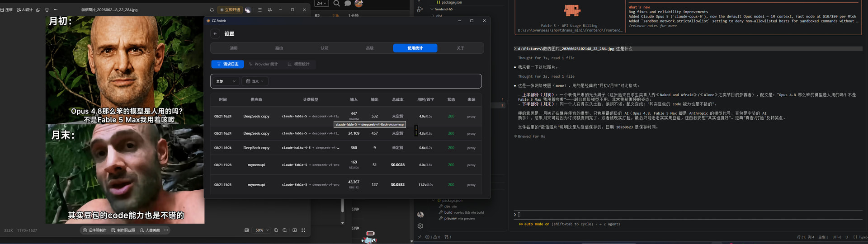Open notifications bell in image viewer
868x244 pixels.
212,9
